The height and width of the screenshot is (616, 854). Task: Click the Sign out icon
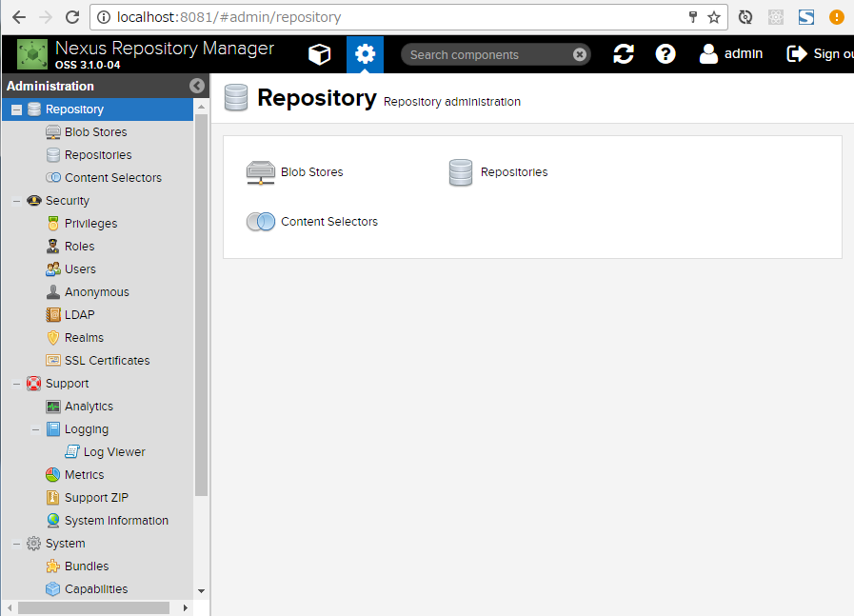(796, 54)
